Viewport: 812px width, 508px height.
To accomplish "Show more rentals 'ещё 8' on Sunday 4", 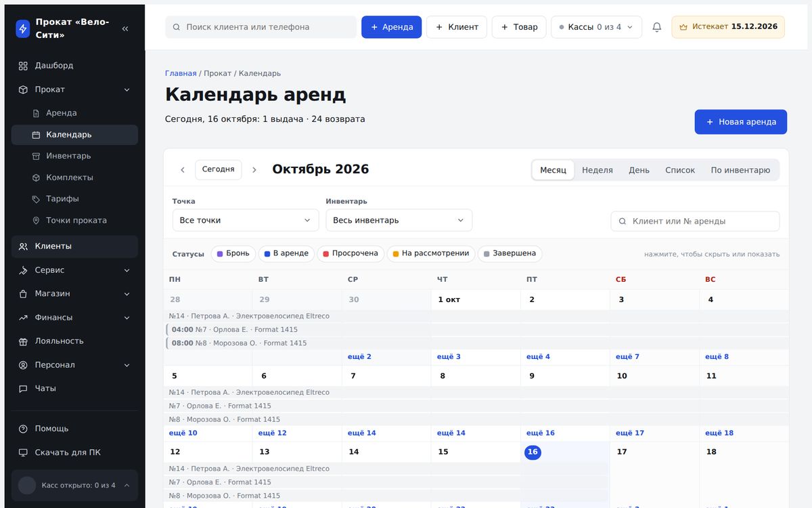I will 717,357.
